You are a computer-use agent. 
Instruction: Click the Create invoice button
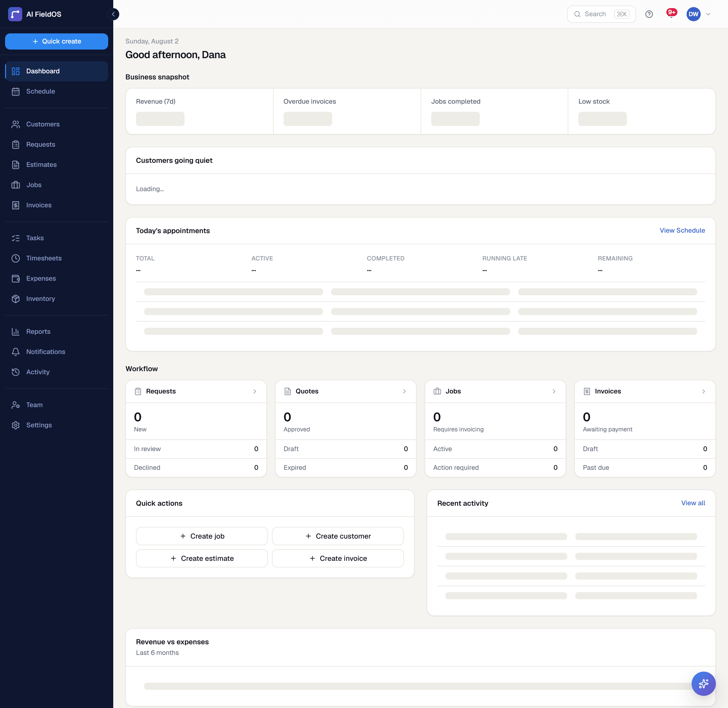coord(338,558)
